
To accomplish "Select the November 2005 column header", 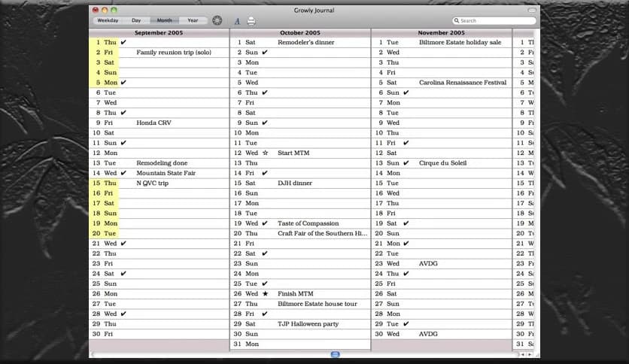I will (x=441, y=32).
